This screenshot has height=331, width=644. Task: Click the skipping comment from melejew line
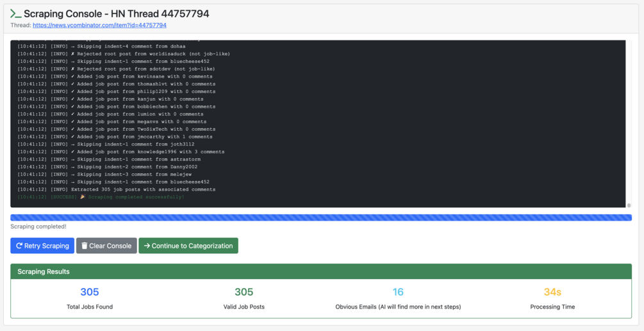tap(104, 174)
